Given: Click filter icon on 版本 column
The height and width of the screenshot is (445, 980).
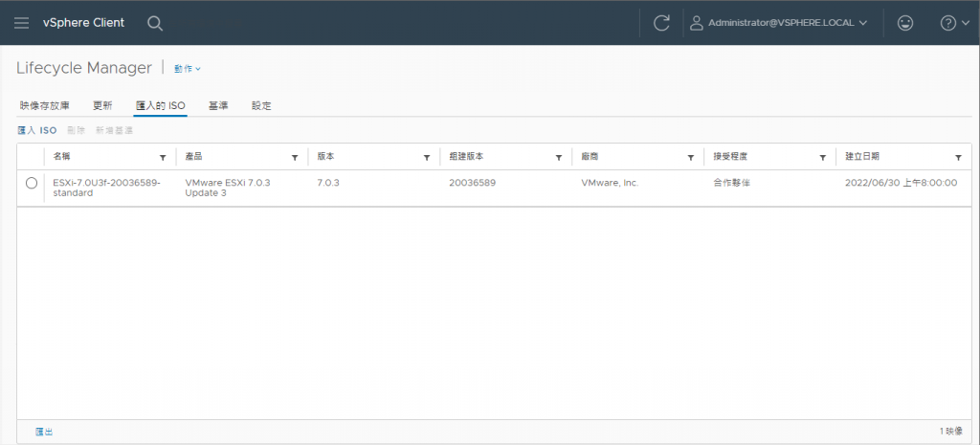Looking at the screenshot, I should coord(426,158).
